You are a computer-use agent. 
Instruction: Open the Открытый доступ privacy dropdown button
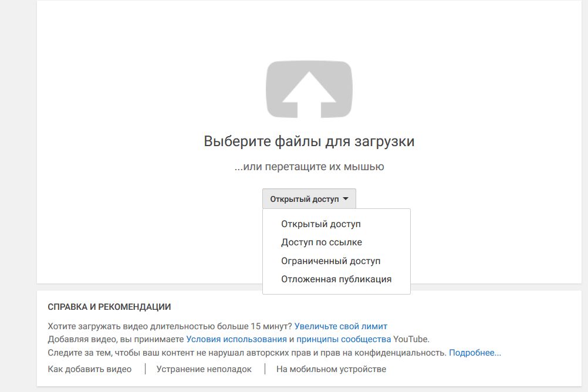pos(309,199)
